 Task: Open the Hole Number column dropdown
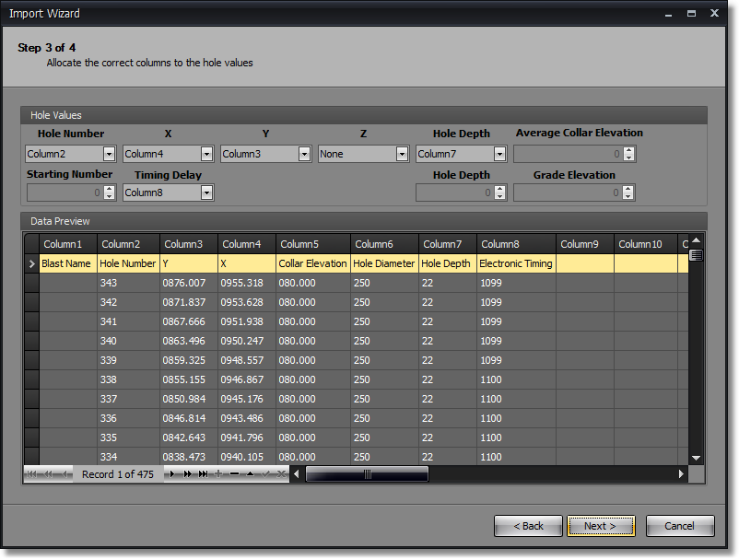click(110, 154)
